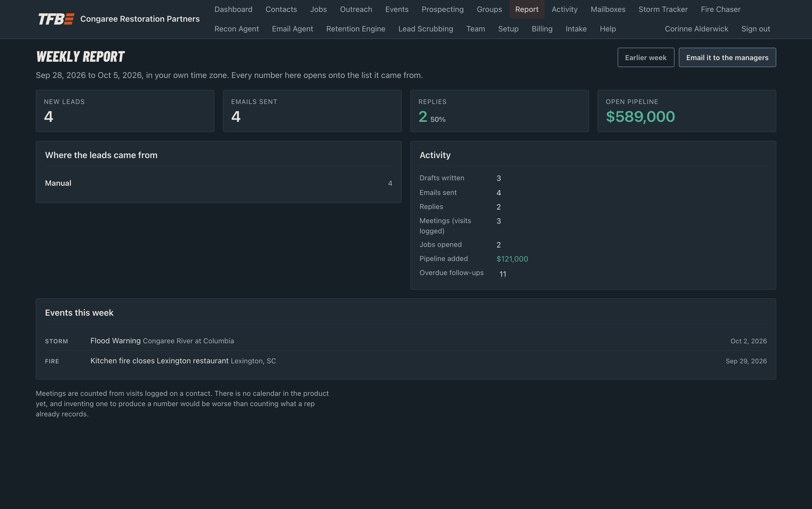
Task: Click the Corinne Alderwick profile link
Action: pos(696,29)
